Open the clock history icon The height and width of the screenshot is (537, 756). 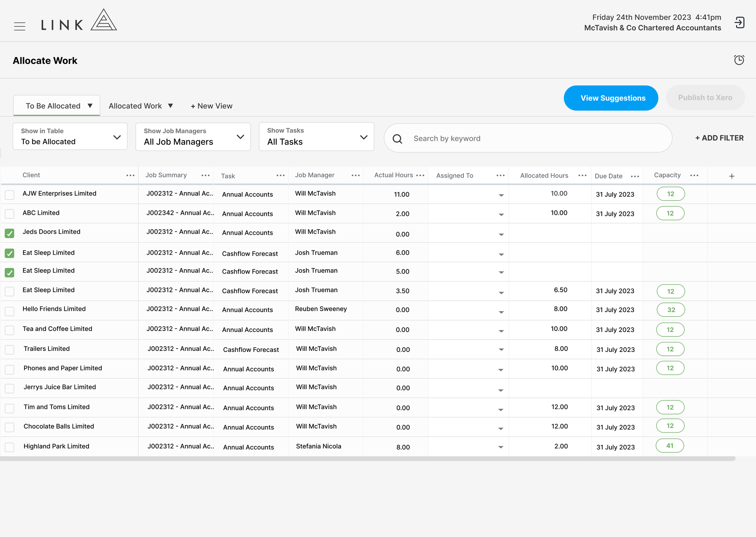[x=739, y=60]
